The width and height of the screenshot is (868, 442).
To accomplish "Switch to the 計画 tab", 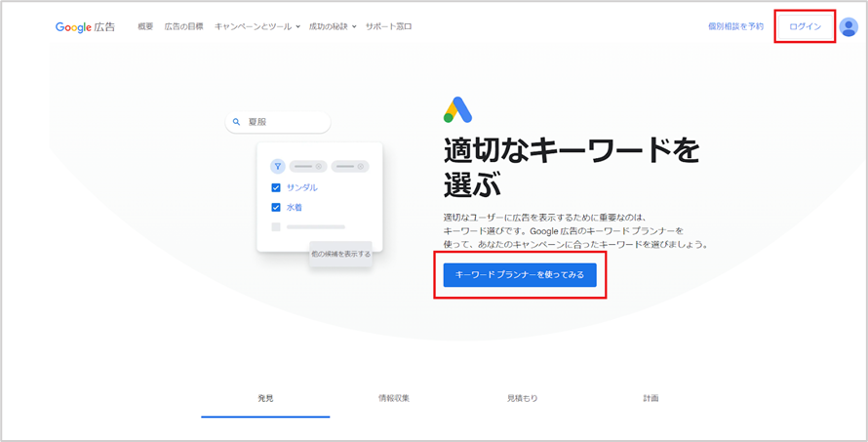I will pyautogui.click(x=651, y=398).
